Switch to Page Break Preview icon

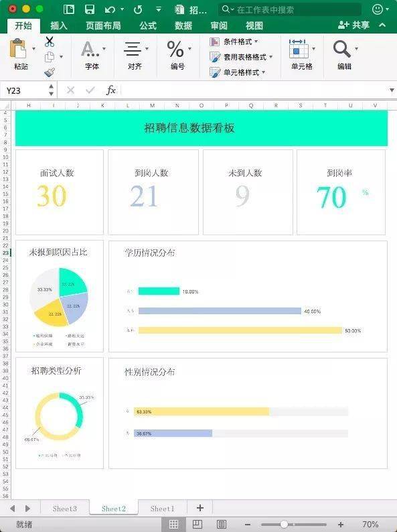222,525
